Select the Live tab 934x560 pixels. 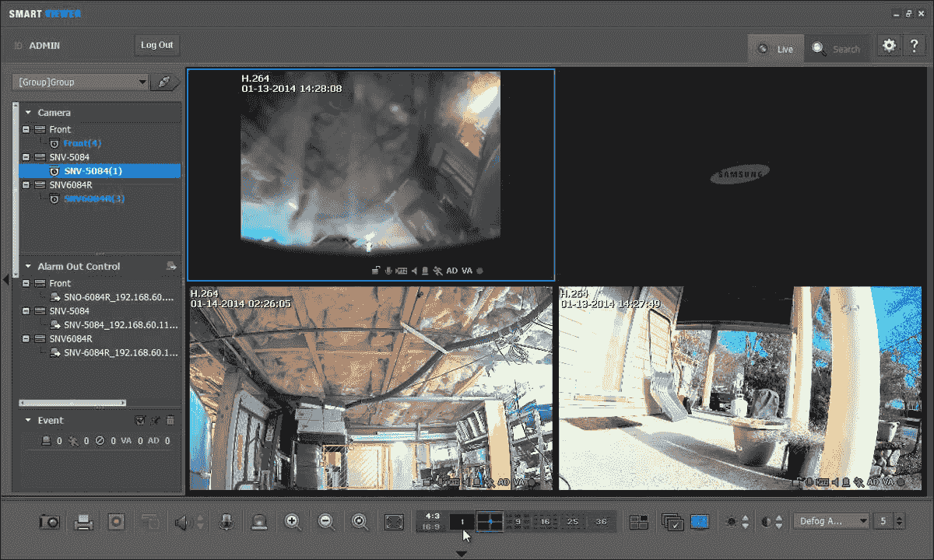pyautogui.click(x=775, y=48)
